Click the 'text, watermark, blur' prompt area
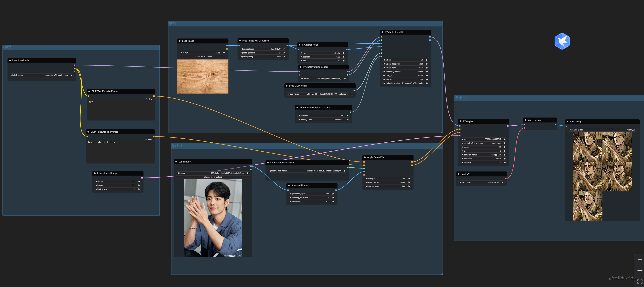644x287 pixels. point(120,151)
